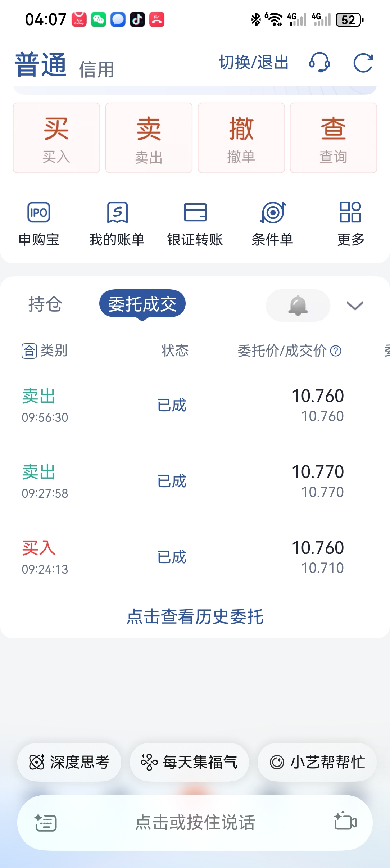
Task: Tap the keyboard input icon in voice bar
Action: click(46, 822)
